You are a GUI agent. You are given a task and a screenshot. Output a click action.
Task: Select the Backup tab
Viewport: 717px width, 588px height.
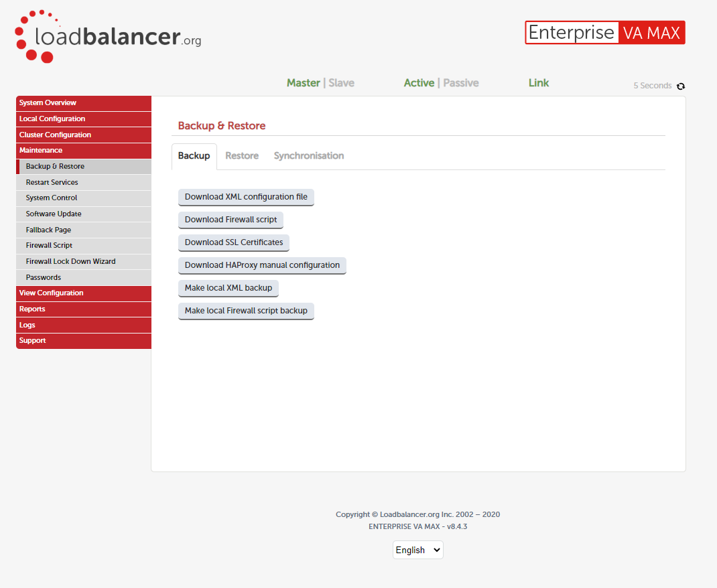click(x=194, y=155)
